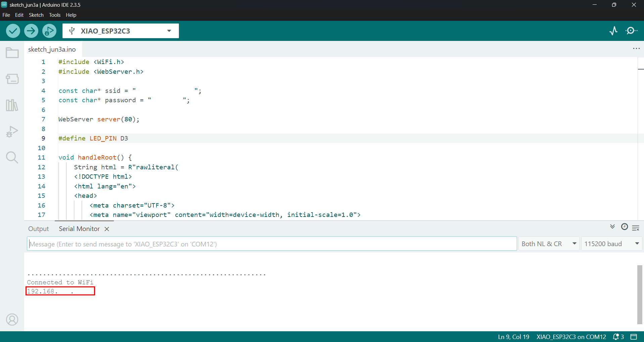Click 'XIAO_ESP32C3 on COM12' in status bar
The height and width of the screenshot is (342, 644).
pyautogui.click(x=571, y=337)
